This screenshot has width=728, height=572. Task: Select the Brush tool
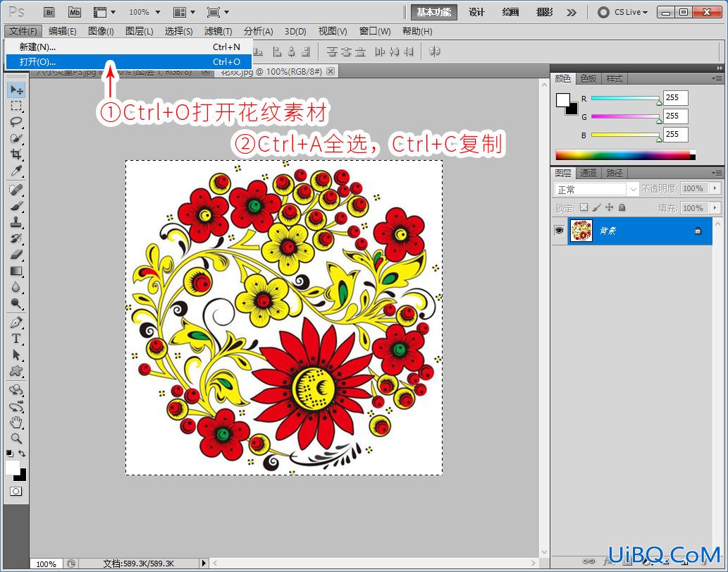click(x=16, y=206)
